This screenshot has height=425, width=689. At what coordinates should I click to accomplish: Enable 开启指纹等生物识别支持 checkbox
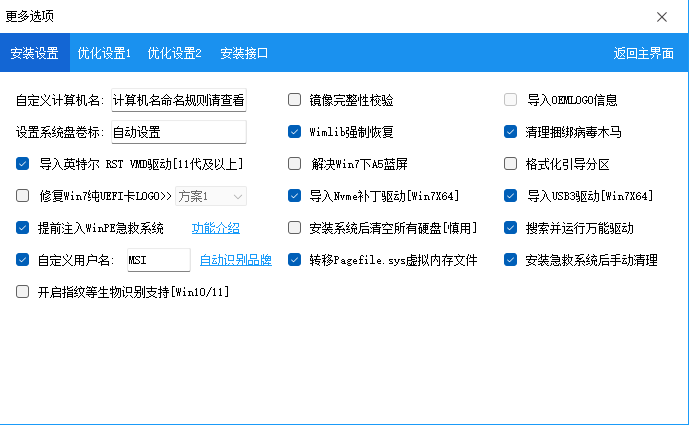click(x=22, y=292)
